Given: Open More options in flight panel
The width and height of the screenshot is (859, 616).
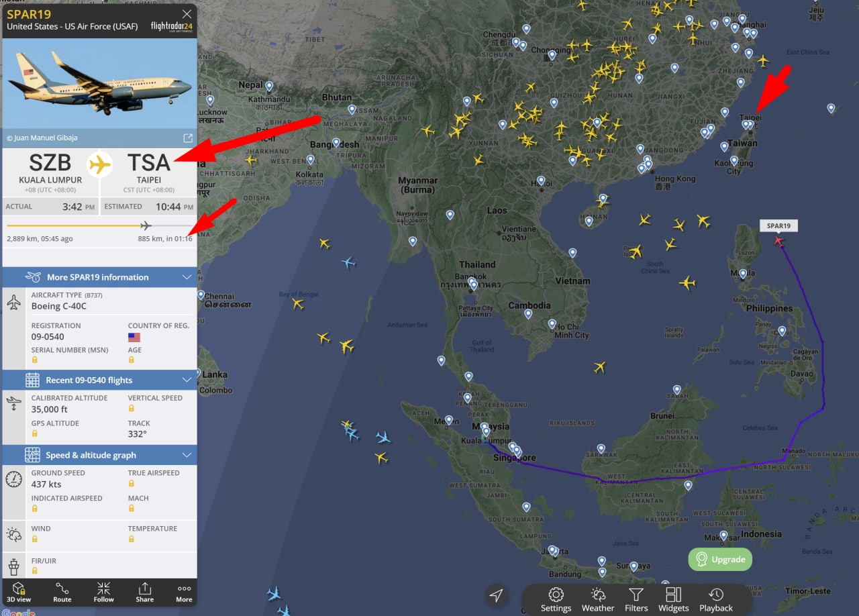Looking at the screenshot, I should pyautogui.click(x=184, y=592).
